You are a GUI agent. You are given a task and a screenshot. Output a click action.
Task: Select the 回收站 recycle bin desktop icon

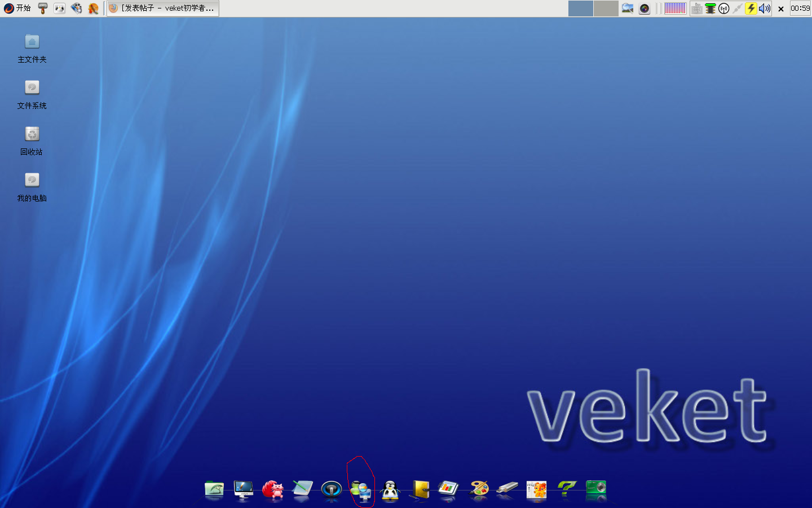click(x=32, y=141)
